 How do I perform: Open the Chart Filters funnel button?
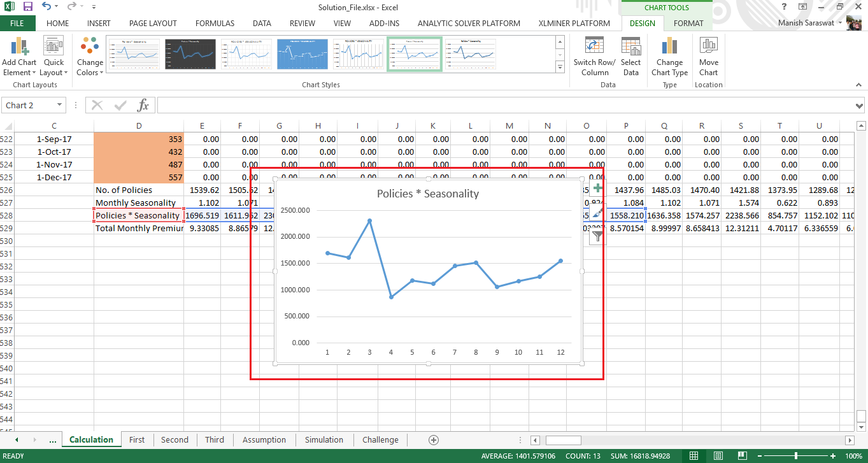[597, 237]
